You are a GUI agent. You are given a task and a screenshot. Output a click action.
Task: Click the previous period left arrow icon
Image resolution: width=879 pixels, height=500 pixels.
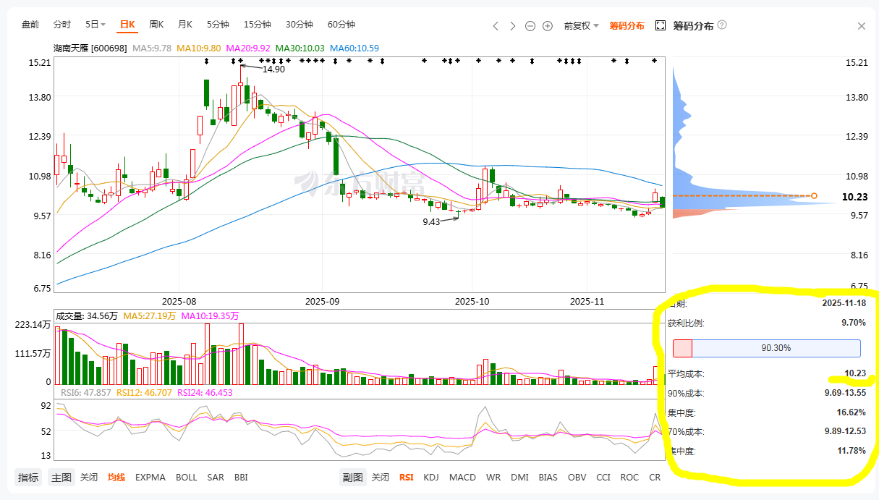[x=496, y=26]
